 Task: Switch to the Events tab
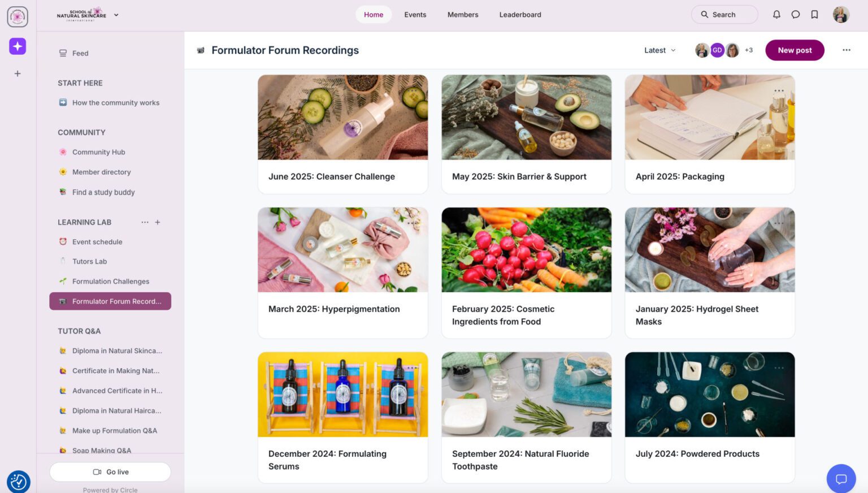pos(415,15)
